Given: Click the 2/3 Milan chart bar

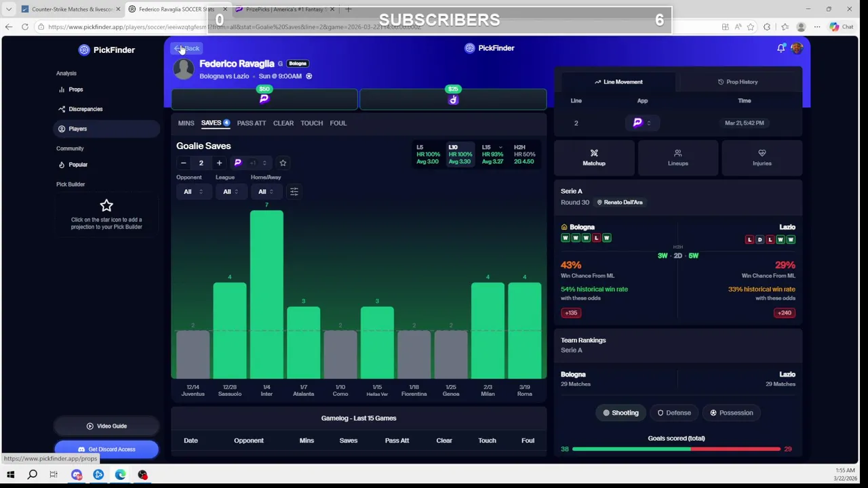Looking at the screenshot, I should tap(488, 331).
